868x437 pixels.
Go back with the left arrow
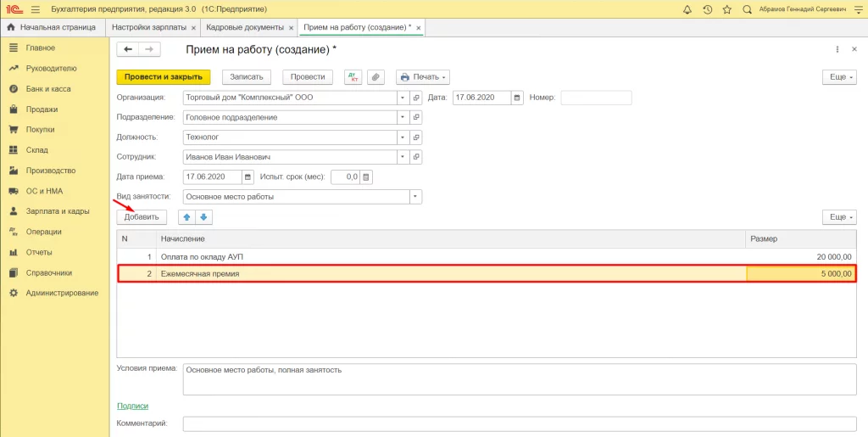pyautogui.click(x=128, y=49)
